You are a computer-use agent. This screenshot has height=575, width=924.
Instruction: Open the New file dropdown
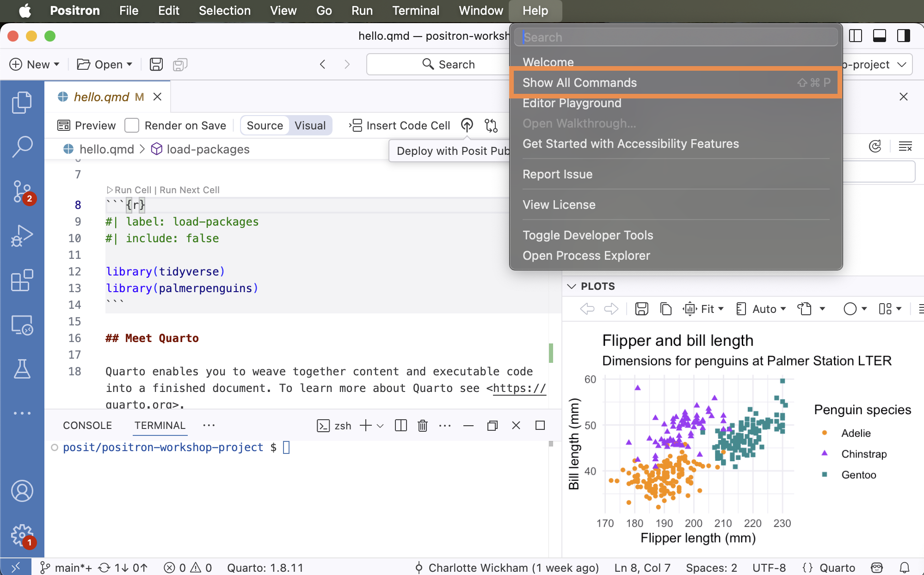pyautogui.click(x=35, y=64)
